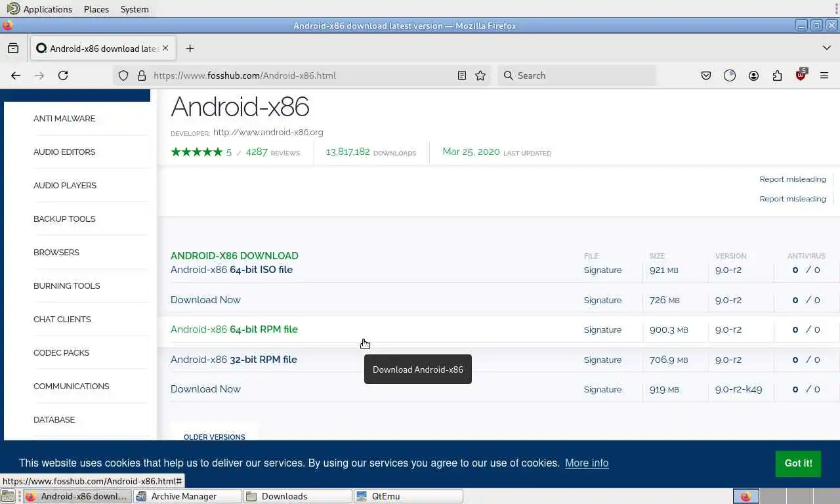
Task: Click the Search input field
Action: tap(577, 75)
